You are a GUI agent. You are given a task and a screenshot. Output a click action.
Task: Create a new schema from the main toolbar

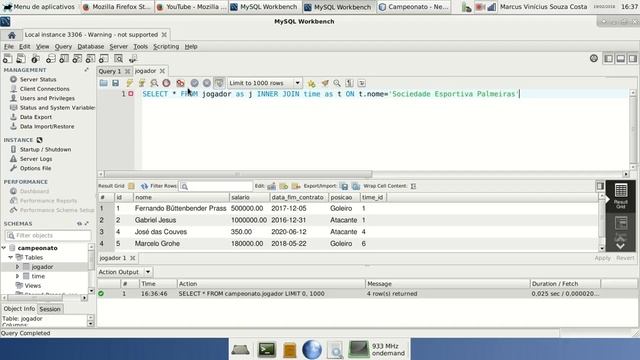(51, 59)
